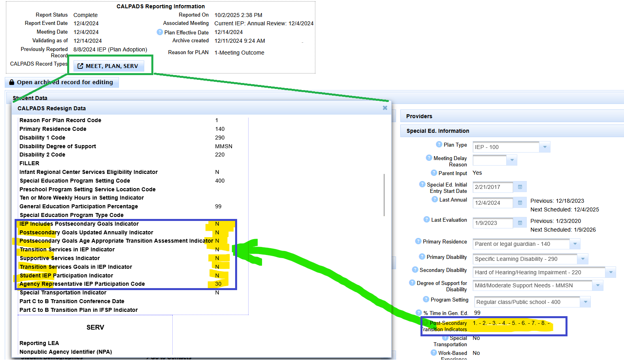Select the Special Ed. Information header
This screenshot has width=624, height=364.
438,131
